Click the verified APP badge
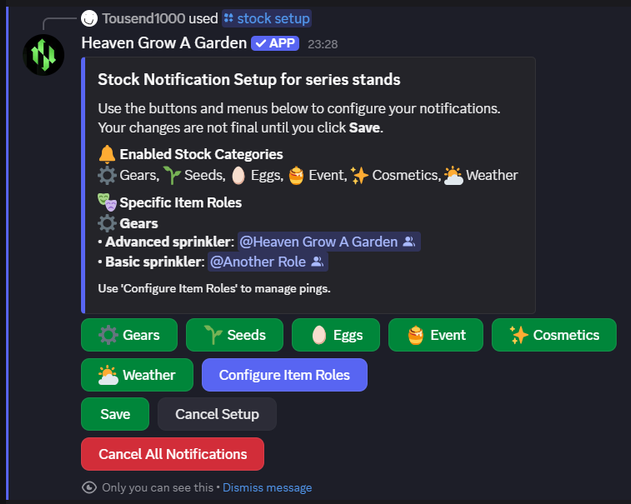The height and width of the screenshot is (504, 631). 275,43
